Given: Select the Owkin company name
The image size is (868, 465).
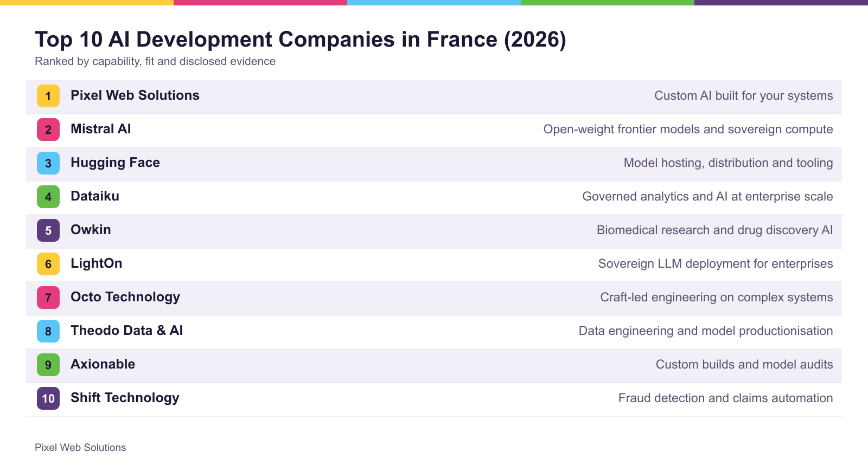Looking at the screenshot, I should pos(91,230).
